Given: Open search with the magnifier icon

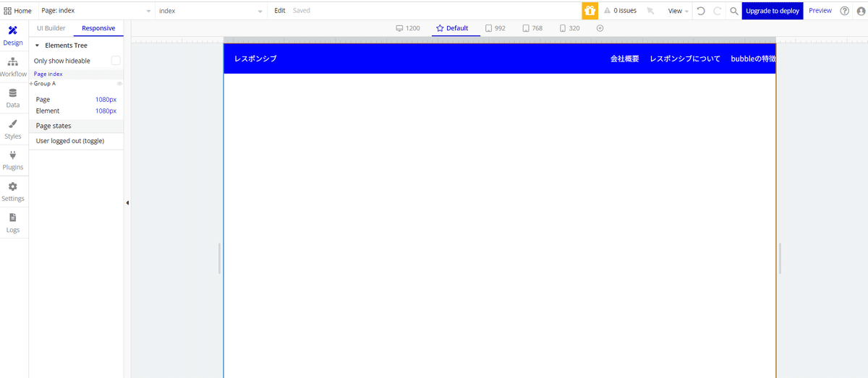Looking at the screenshot, I should click(x=734, y=11).
